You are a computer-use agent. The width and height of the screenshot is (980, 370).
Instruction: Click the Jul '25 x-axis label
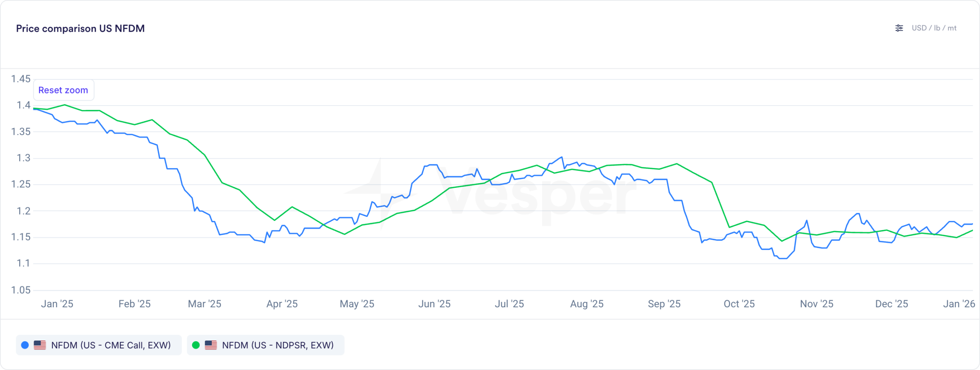click(509, 304)
